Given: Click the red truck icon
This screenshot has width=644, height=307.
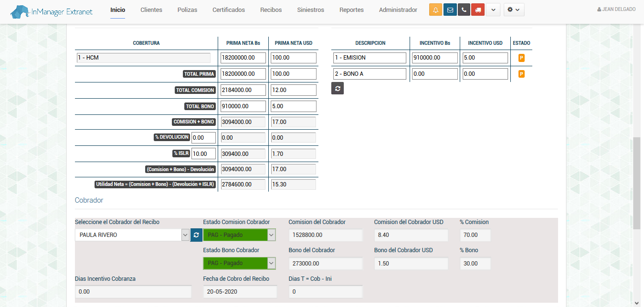Looking at the screenshot, I should (478, 10).
